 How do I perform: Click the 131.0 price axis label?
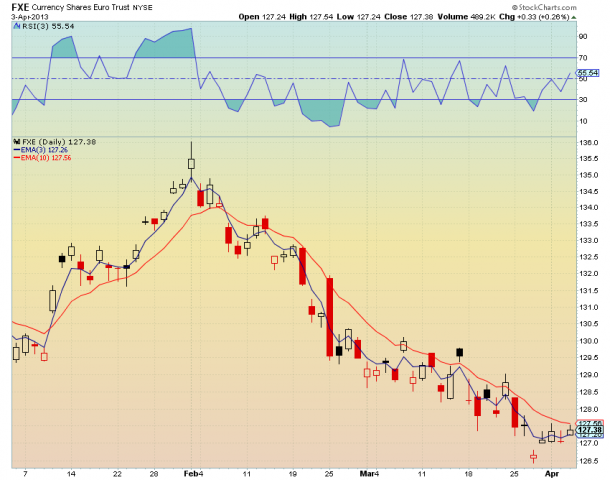tap(589, 307)
